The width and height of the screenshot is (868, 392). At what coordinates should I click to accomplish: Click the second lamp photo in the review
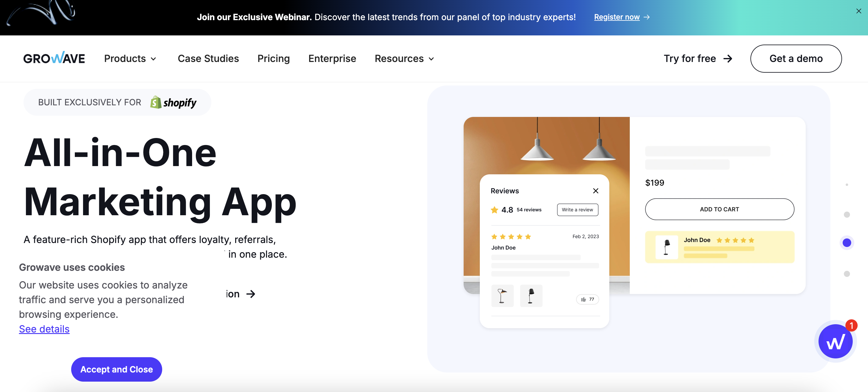(x=531, y=296)
